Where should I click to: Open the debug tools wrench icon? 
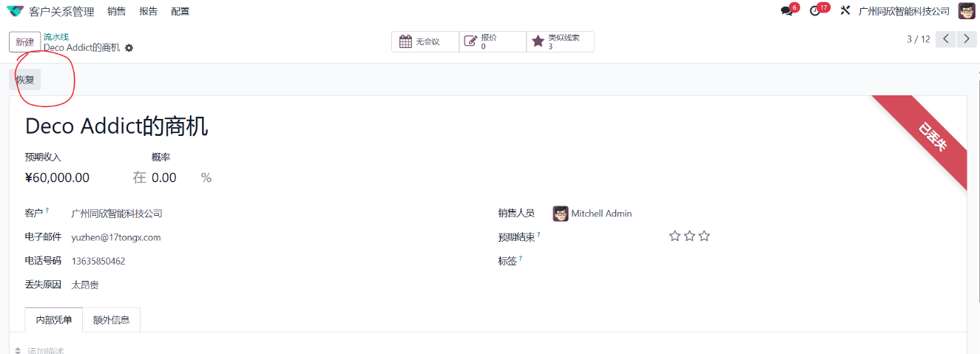(845, 11)
